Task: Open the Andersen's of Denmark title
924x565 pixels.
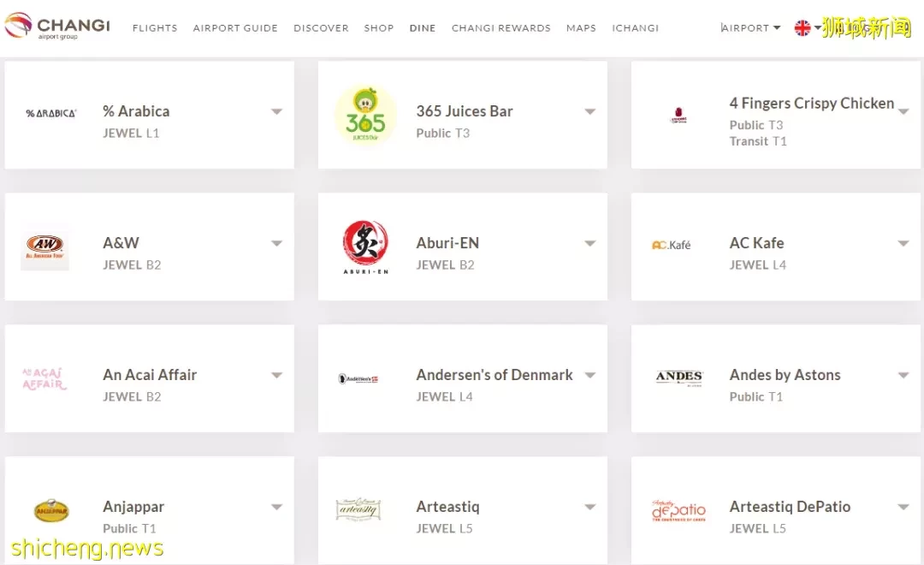Action: pos(495,374)
